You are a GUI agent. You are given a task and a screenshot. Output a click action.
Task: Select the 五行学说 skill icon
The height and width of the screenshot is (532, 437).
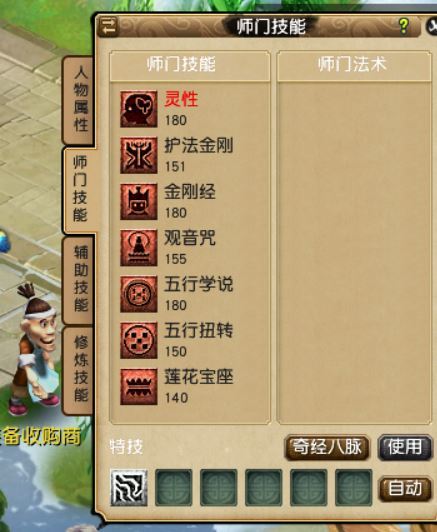(139, 294)
